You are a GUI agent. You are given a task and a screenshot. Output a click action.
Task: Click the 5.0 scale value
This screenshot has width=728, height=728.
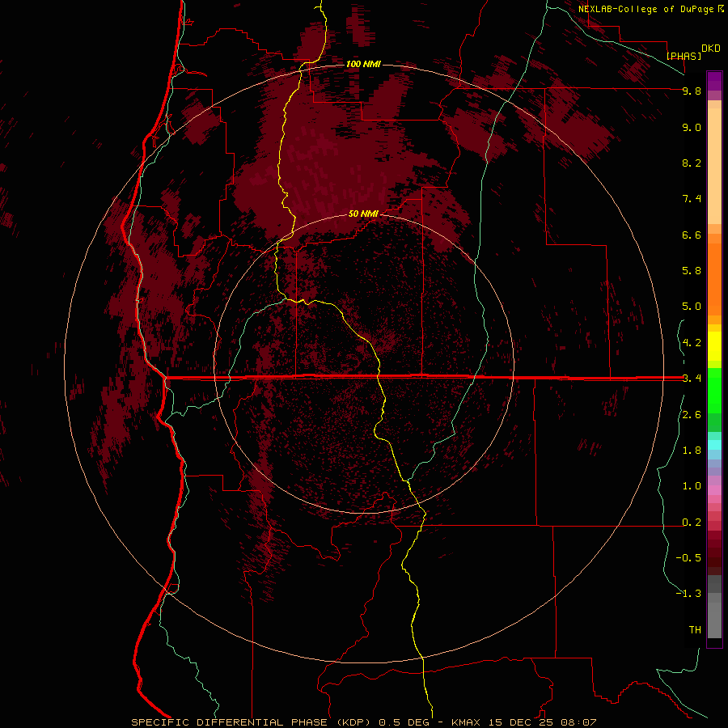692,307
